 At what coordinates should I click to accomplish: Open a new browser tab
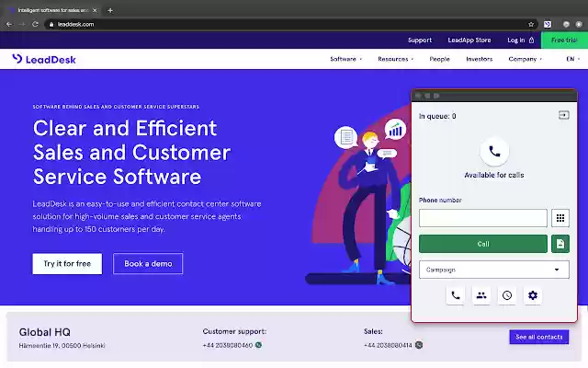tap(110, 10)
